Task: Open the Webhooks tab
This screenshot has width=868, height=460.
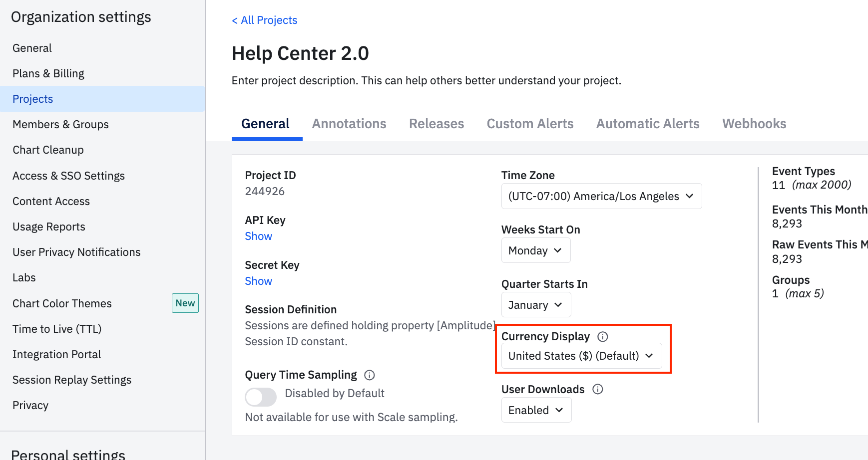Action: tap(754, 124)
